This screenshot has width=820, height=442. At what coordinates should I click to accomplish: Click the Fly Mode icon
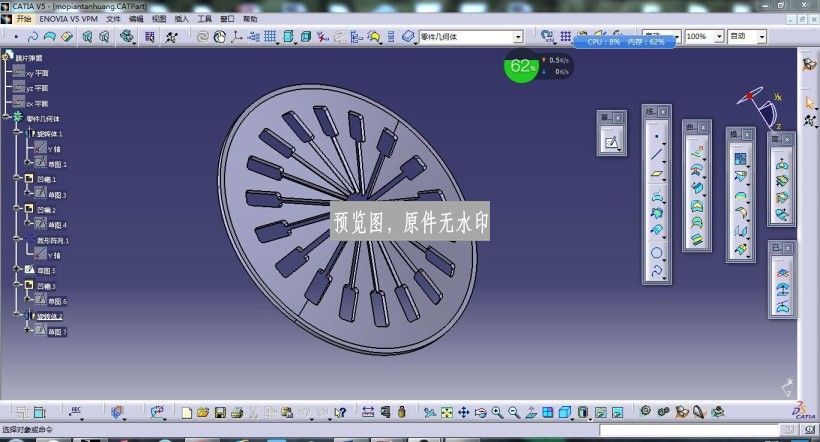(430, 413)
